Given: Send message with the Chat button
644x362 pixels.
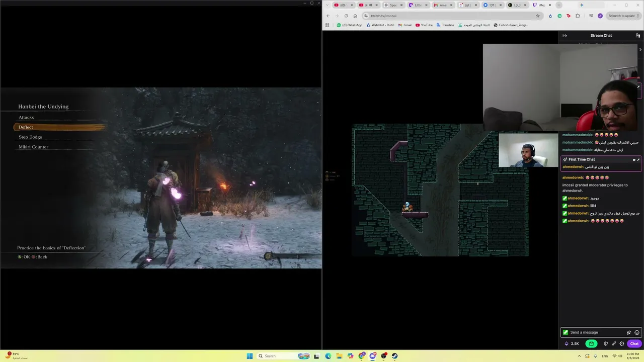Looking at the screenshot, I should click(634, 344).
